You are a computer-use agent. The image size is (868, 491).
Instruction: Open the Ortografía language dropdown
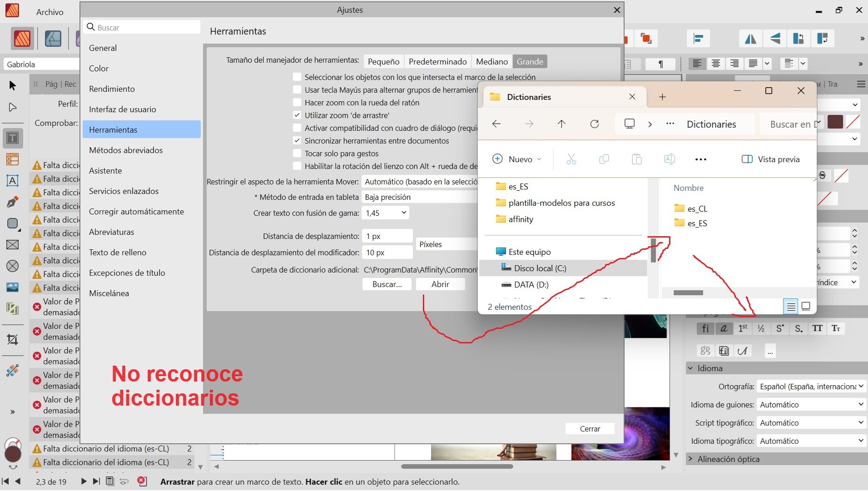coord(811,387)
